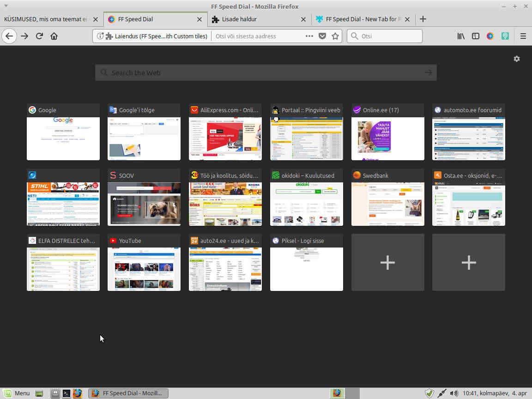Screen dimensions: 532x399
Task: Open Firefox hamburger menu
Action: pos(523,36)
